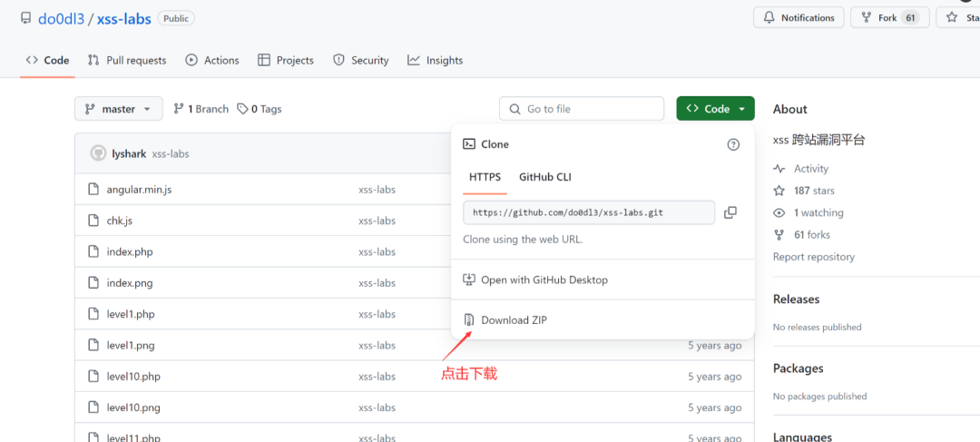980x442 pixels.
Task: Open the level1.png file
Action: pyautogui.click(x=131, y=345)
